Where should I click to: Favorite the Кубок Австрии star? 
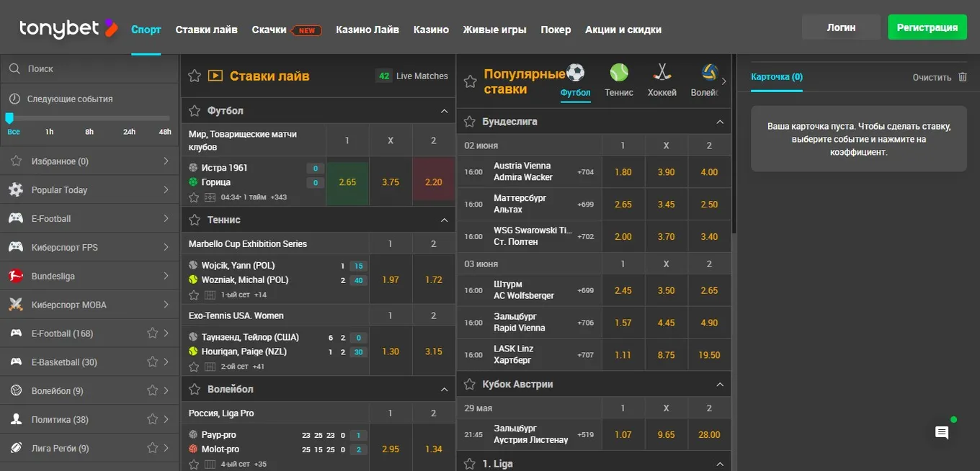coord(469,385)
